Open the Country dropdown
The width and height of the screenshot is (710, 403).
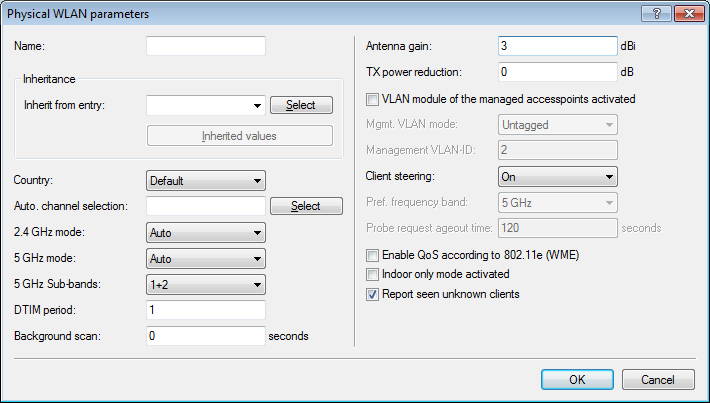click(x=205, y=181)
